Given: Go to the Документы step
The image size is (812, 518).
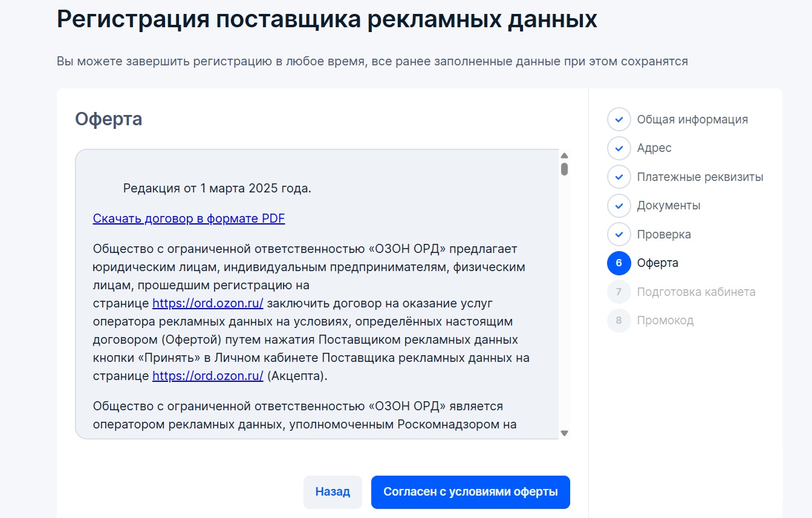Looking at the screenshot, I should [669, 206].
